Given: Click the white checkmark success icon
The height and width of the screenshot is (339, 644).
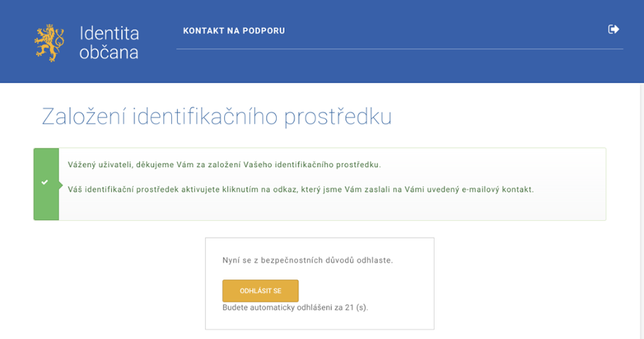Looking at the screenshot, I should (45, 182).
